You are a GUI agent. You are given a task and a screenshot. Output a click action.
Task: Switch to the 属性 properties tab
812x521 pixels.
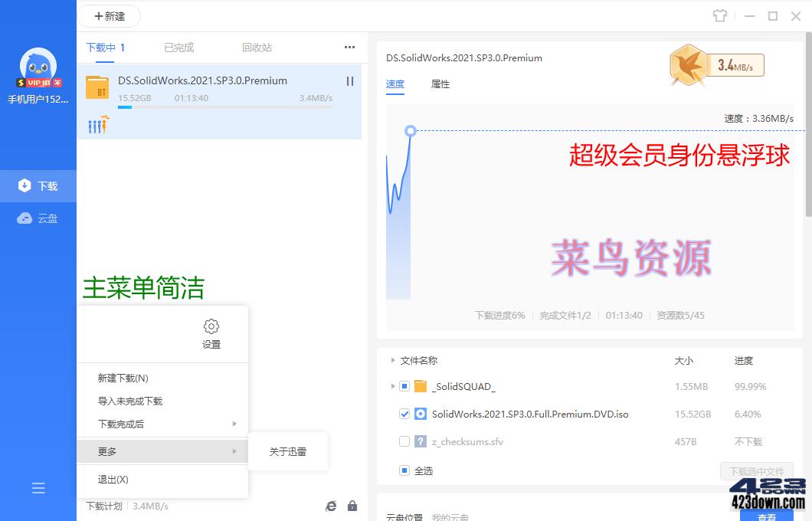(440, 84)
